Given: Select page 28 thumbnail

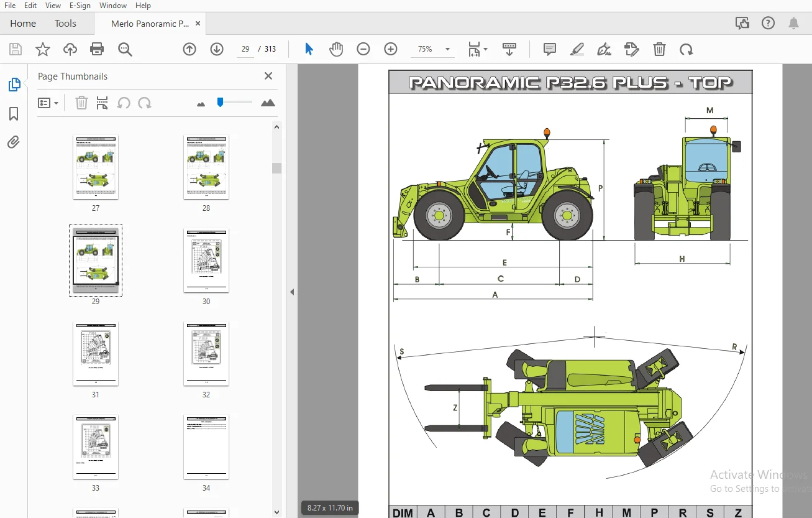Looking at the screenshot, I should coord(206,167).
